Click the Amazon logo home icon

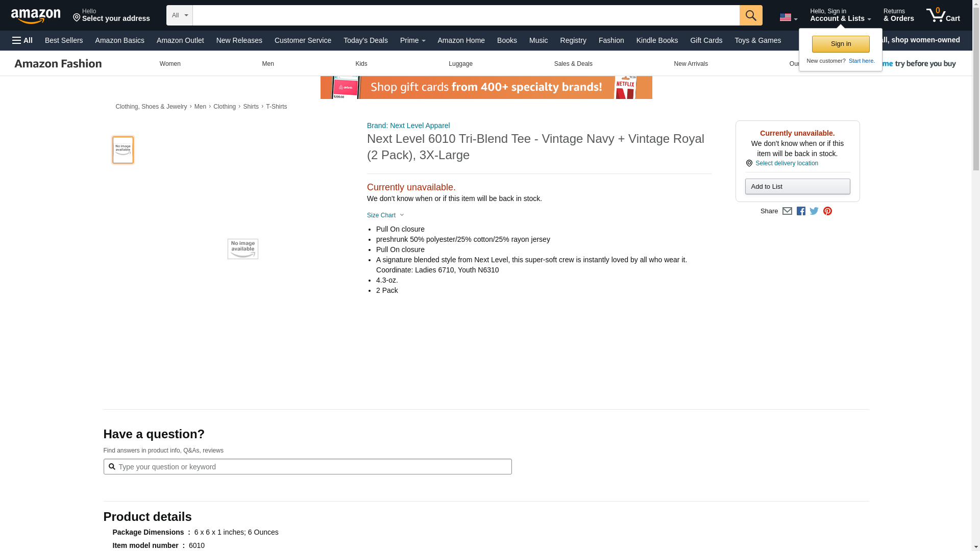36,16
